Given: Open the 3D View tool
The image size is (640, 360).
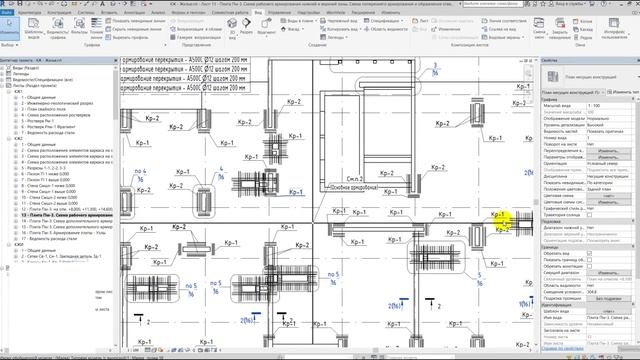Looking at the screenshot, I should coord(232,28).
